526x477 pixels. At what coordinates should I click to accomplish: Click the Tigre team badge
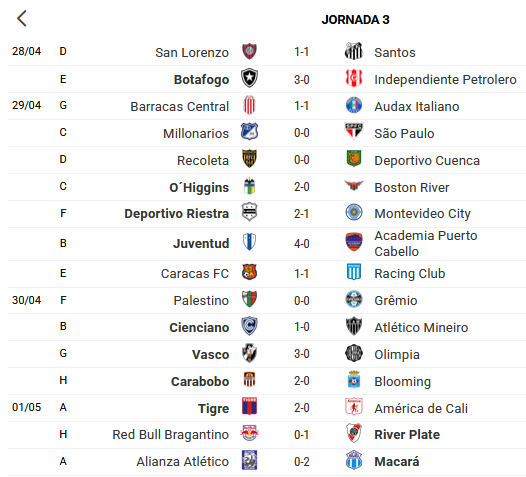point(249,407)
